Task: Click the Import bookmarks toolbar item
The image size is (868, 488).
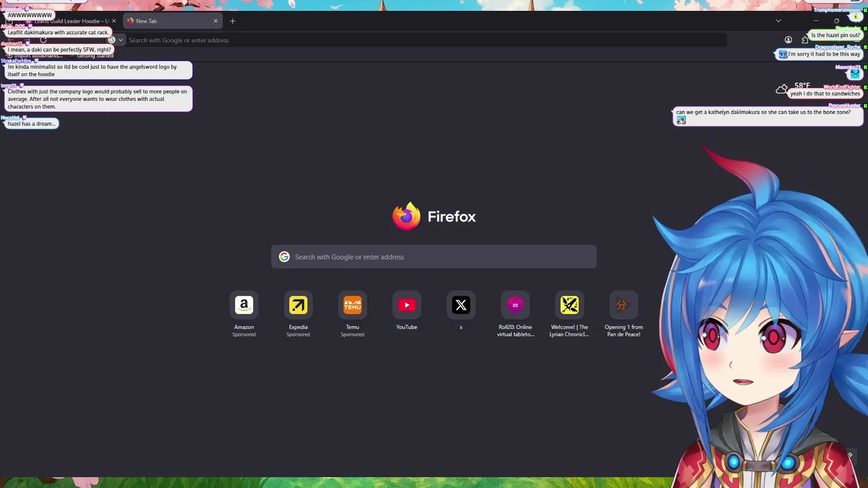Action: [35, 56]
